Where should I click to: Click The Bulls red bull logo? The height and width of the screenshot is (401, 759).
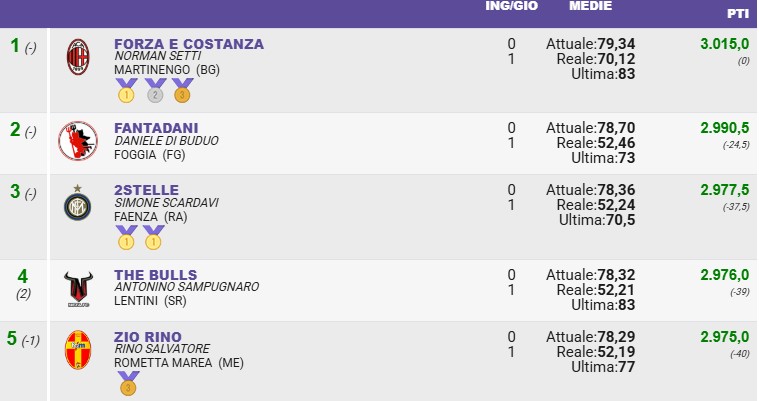click(x=78, y=289)
